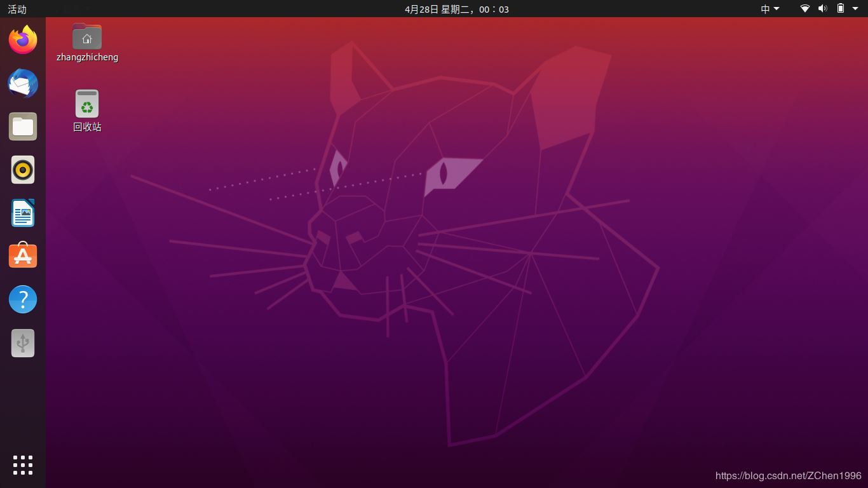Click the Wi-Fi network icon

point(805,9)
